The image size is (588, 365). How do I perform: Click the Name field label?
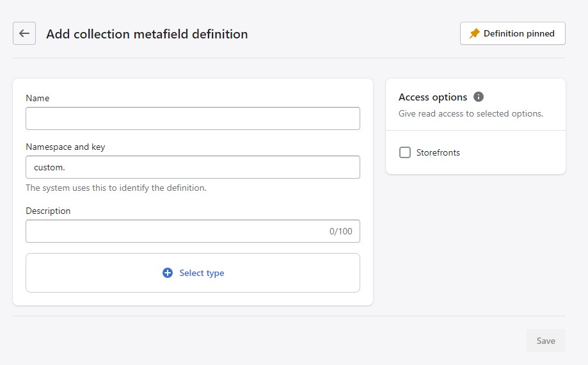click(x=37, y=98)
